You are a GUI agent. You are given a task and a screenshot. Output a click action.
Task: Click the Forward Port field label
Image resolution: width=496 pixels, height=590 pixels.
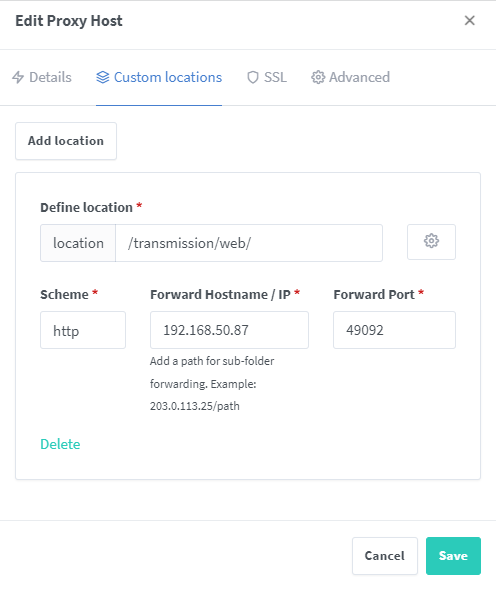click(374, 294)
